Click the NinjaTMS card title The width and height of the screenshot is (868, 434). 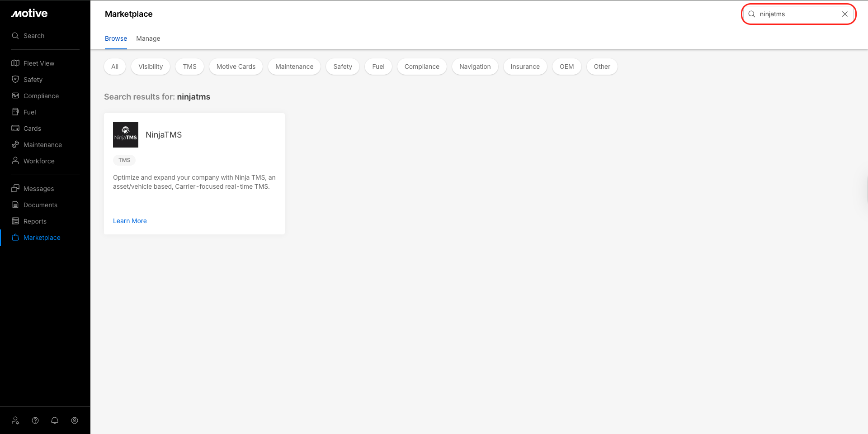164,135
